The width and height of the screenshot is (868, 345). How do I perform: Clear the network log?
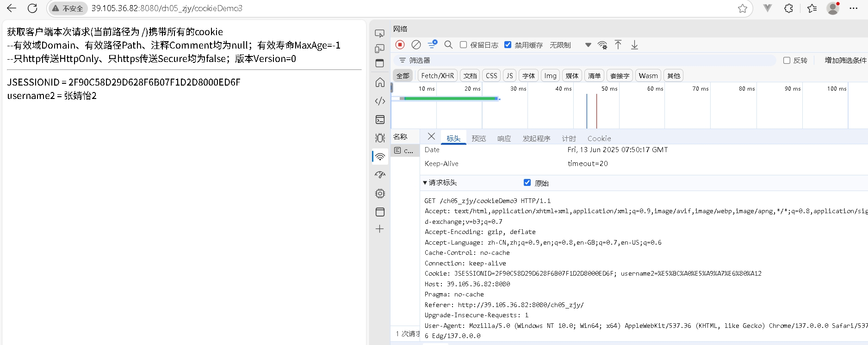tap(416, 45)
